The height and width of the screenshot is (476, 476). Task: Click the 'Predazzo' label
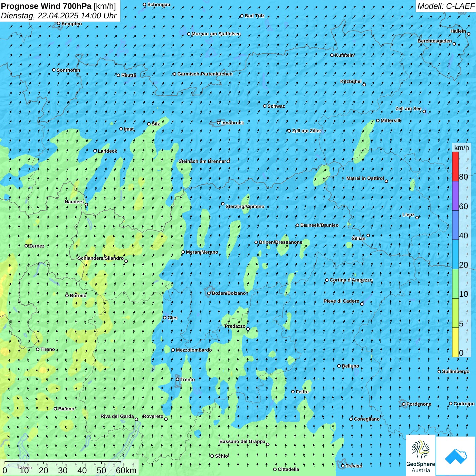click(235, 326)
